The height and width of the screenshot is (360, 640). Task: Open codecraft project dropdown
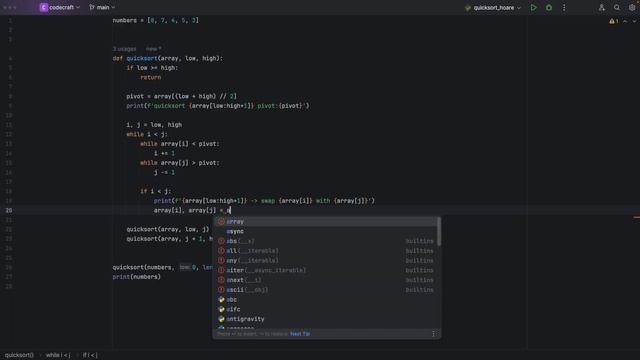60,7
